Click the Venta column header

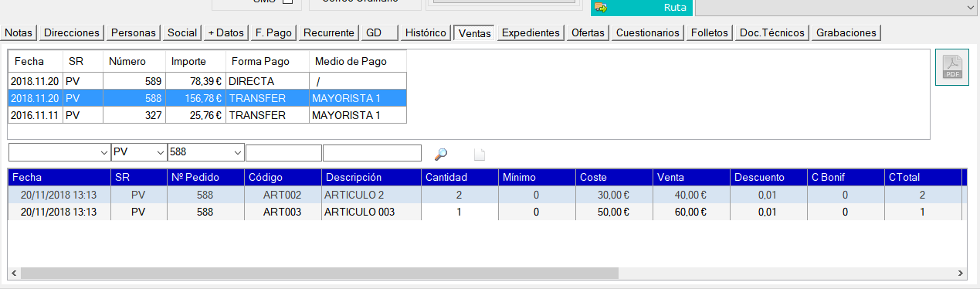691,178
